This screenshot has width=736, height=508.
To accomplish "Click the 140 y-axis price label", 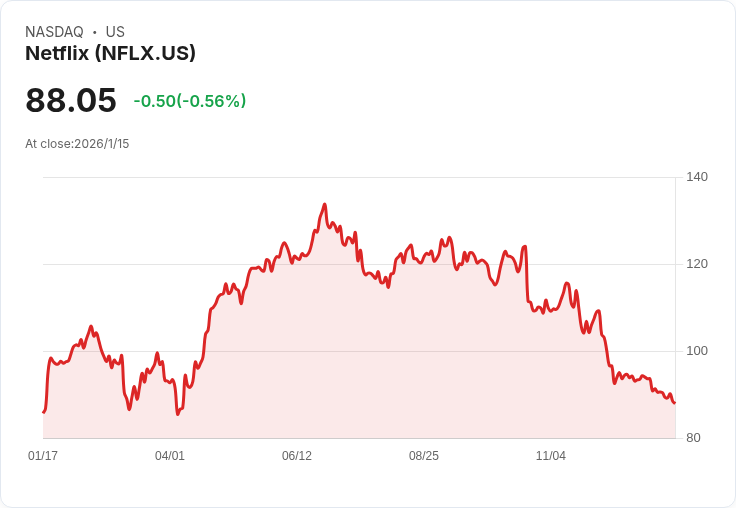I will (x=697, y=177).
